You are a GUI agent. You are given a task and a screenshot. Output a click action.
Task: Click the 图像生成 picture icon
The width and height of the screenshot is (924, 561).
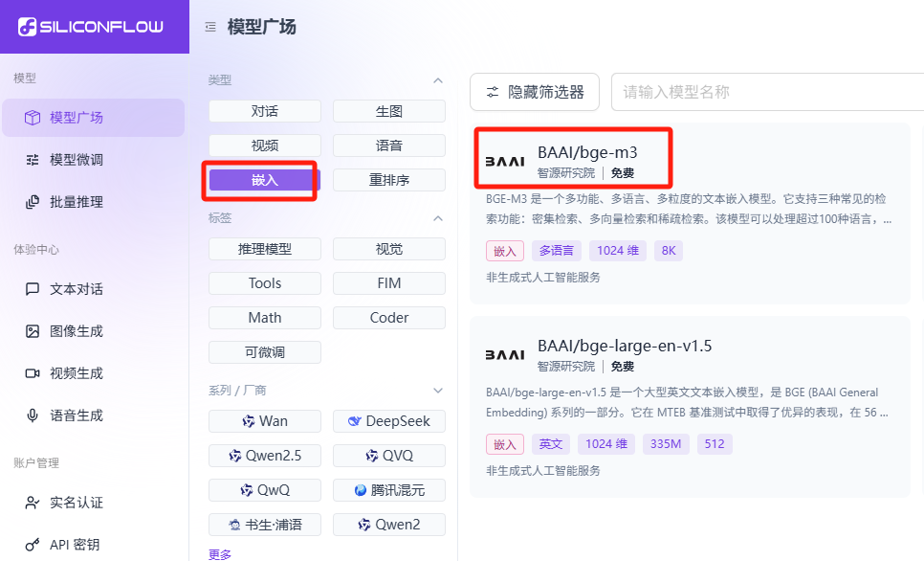point(33,331)
